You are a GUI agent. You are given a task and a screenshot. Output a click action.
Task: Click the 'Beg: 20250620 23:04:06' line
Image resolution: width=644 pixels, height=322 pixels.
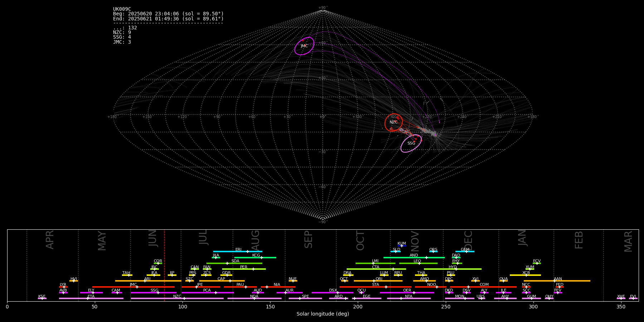point(168,14)
